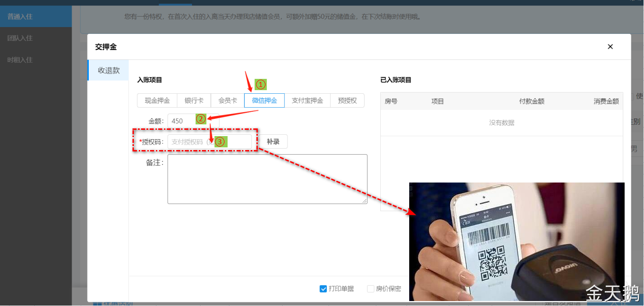Toggle the 打印单据 checkbox
644x306 pixels.
(323, 289)
